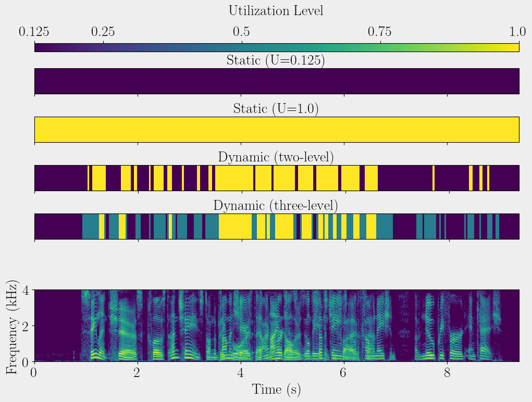Image resolution: width=532 pixels, height=402 pixels.
Task: Select the 8 tick on time axis
Action: point(447,373)
